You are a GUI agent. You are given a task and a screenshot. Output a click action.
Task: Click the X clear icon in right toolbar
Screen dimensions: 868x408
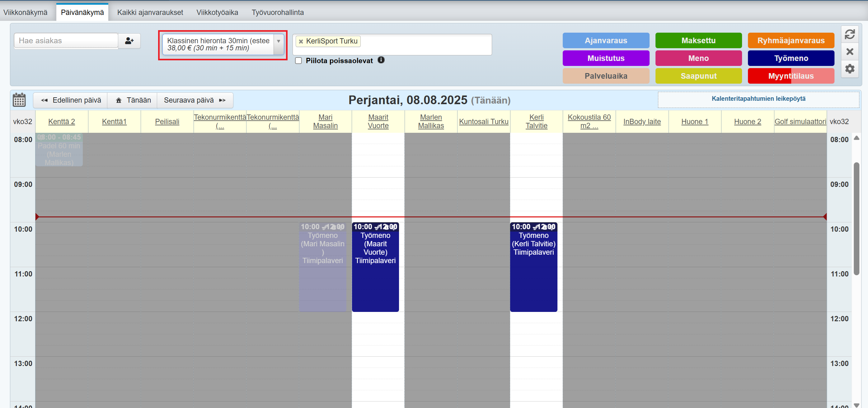pyautogui.click(x=849, y=52)
